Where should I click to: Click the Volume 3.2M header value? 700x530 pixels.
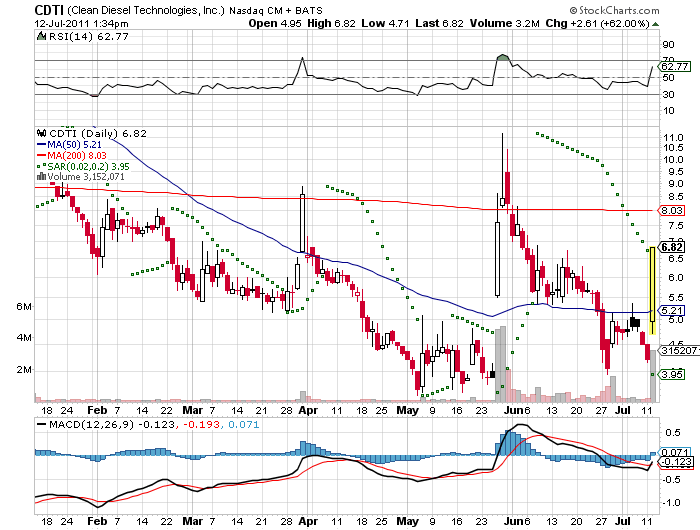click(504, 23)
